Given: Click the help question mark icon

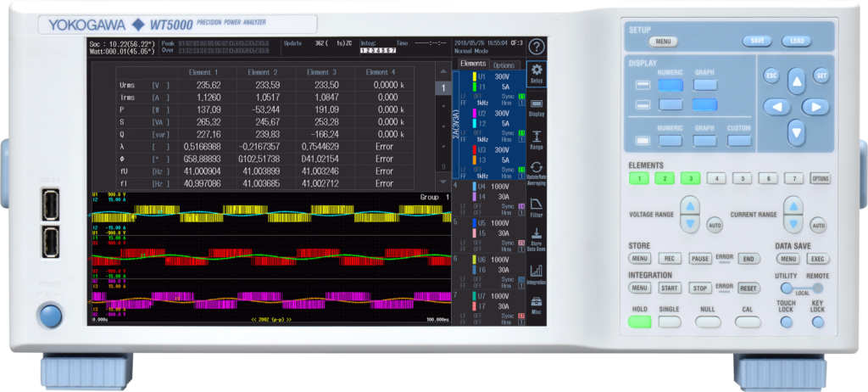Looking at the screenshot, I should click(x=536, y=47).
